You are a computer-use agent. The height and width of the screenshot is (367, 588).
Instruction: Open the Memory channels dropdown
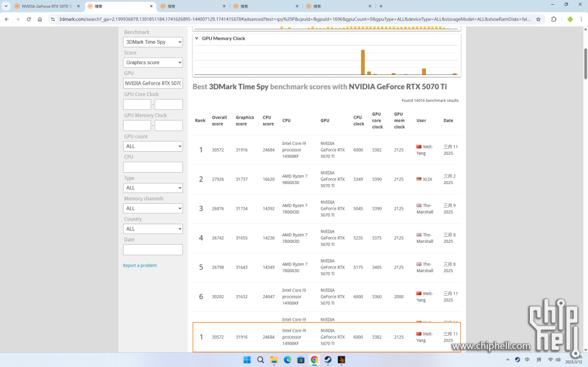coord(153,209)
